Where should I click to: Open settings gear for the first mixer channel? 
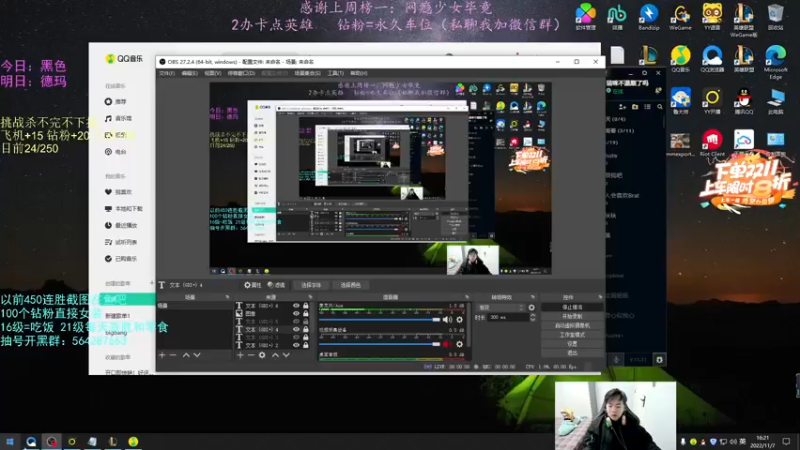[x=460, y=320]
